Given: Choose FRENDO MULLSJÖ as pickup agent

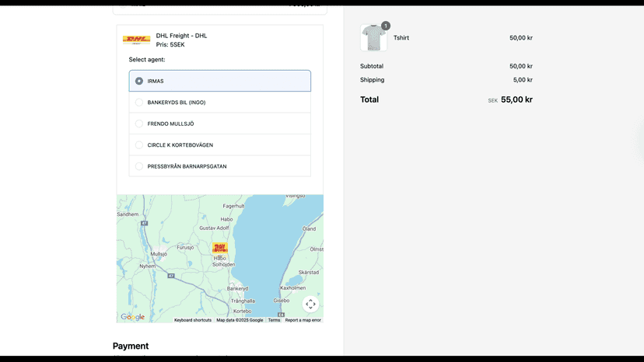Looking at the screenshot, I should pos(220,124).
